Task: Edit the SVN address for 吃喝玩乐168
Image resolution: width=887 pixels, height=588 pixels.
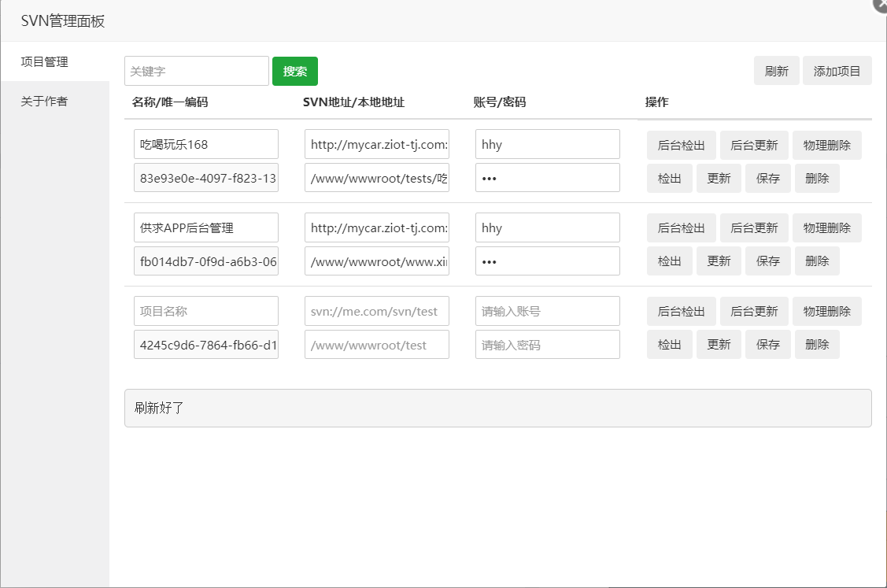Action: point(377,144)
